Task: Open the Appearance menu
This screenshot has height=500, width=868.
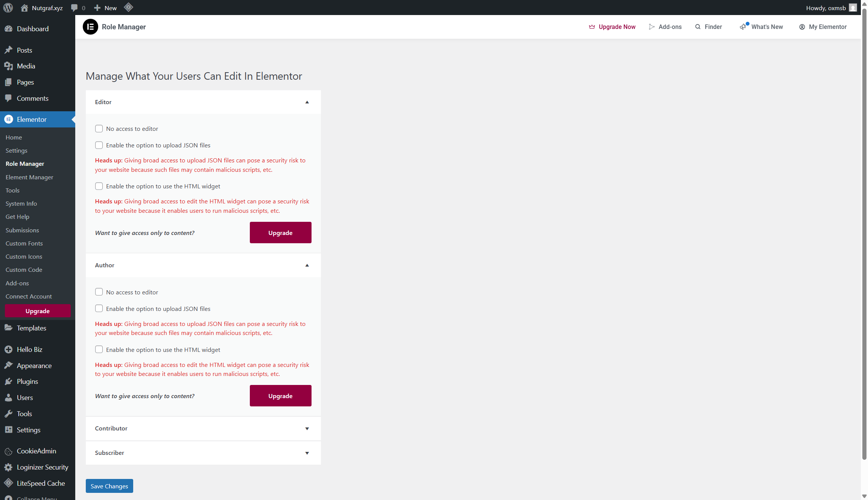Action: pos(34,365)
